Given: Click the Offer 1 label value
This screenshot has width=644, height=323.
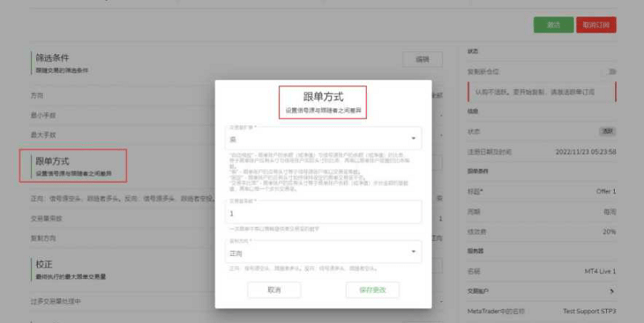Looking at the screenshot, I should 605,192.
